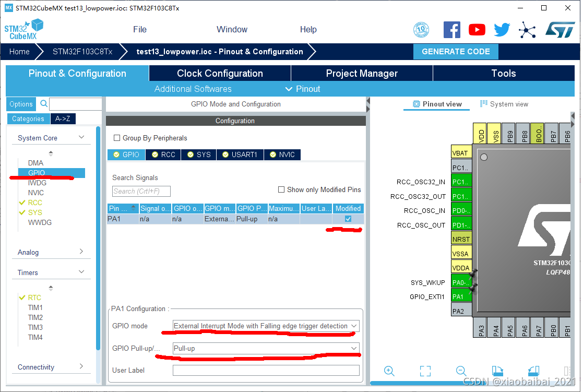Open the Help menu
Screen dimensions: 583x392
pyautogui.click(x=308, y=29)
